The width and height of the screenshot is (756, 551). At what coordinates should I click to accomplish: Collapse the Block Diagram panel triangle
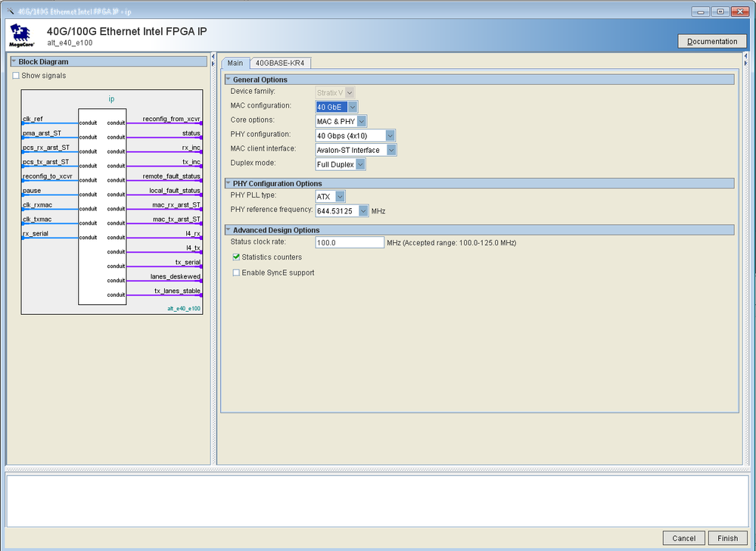click(x=14, y=62)
